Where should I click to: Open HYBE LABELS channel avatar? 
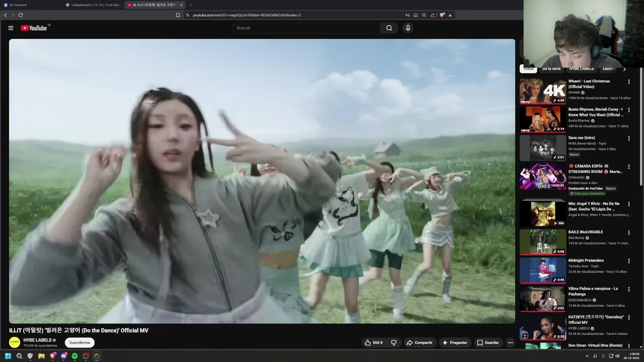(15, 342)
